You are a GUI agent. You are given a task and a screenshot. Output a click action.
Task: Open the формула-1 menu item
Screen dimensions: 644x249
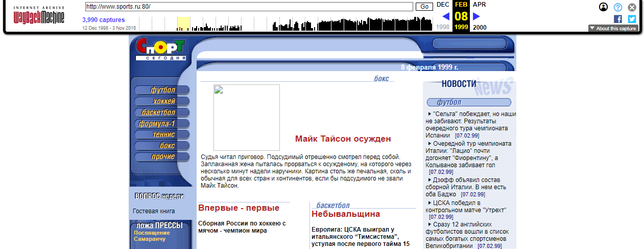click(162, 124)
